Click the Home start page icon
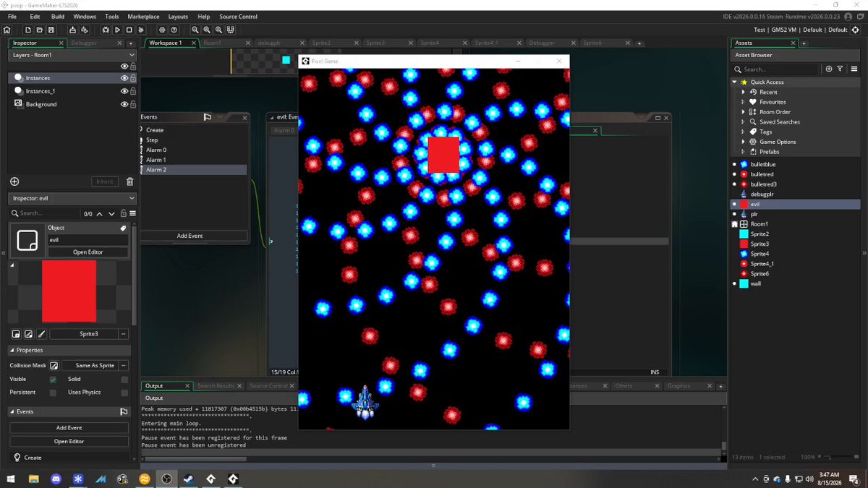 (x=7, y=30)
